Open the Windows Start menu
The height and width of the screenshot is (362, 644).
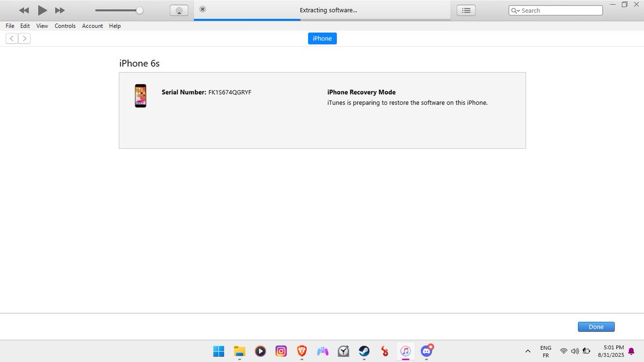(x=219, y=351)
